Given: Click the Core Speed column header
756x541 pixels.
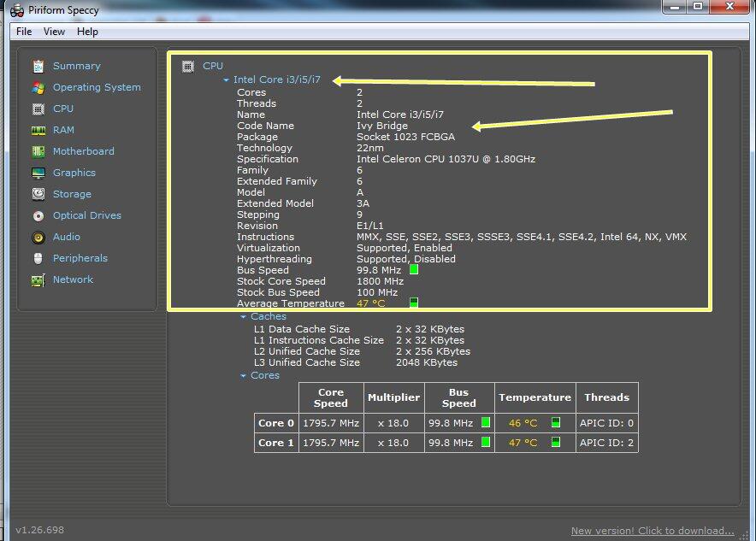Looking at the screenshot, I should (x=331, y=397).
